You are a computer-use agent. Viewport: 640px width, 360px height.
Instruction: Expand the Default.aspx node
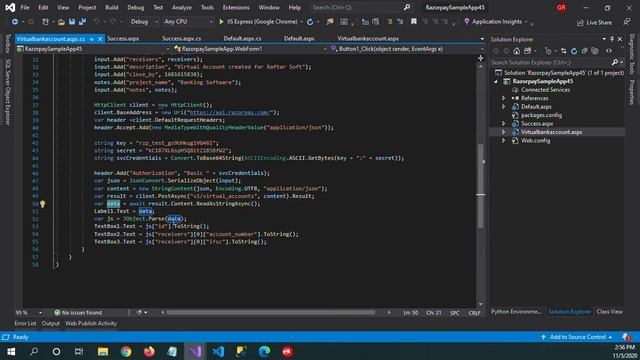pyautogui.click(x=504, y=107)
